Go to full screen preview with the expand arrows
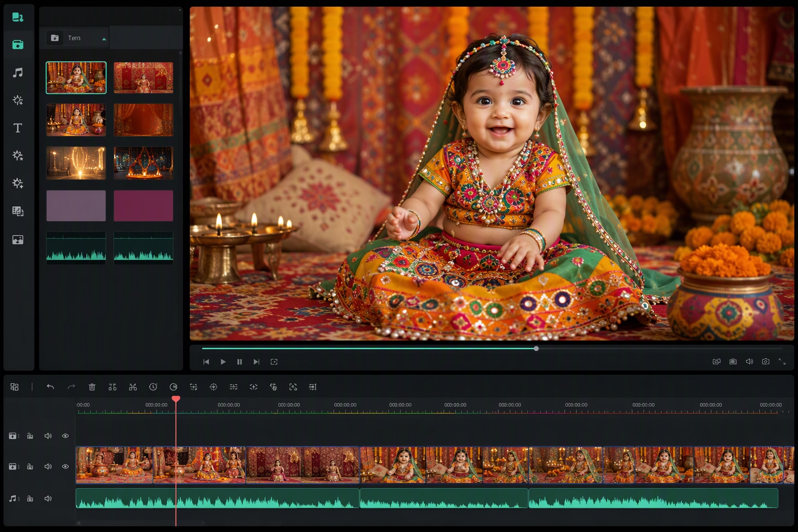 (782, 362)
